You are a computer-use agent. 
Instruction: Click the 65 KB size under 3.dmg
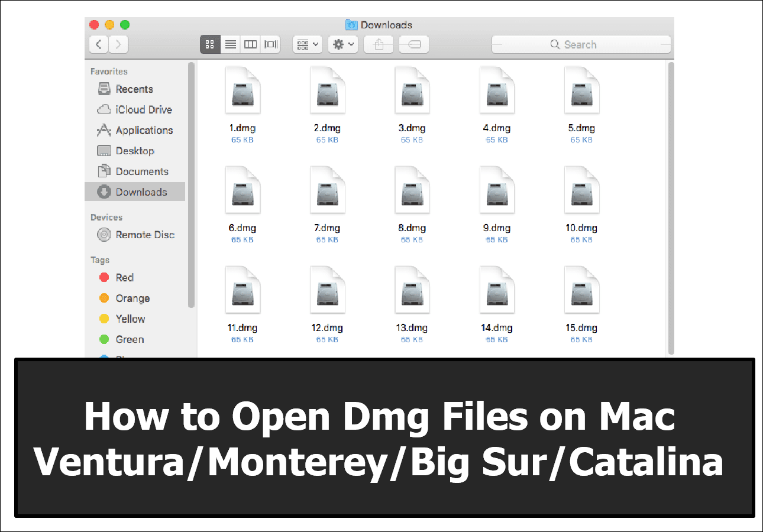point(412,140)
